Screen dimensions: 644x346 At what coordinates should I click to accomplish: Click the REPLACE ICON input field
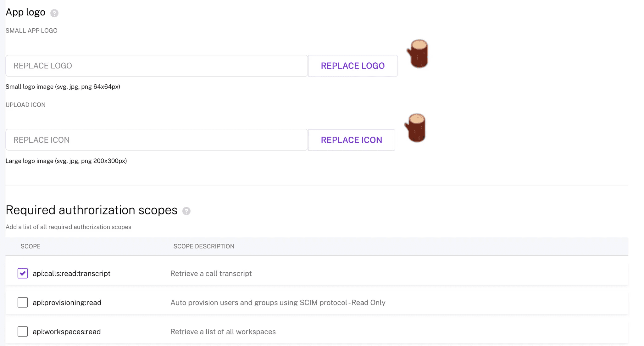coord(156,140)
